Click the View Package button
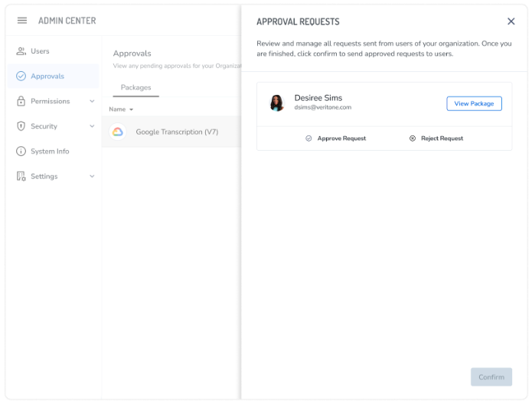 coord(474,103)
